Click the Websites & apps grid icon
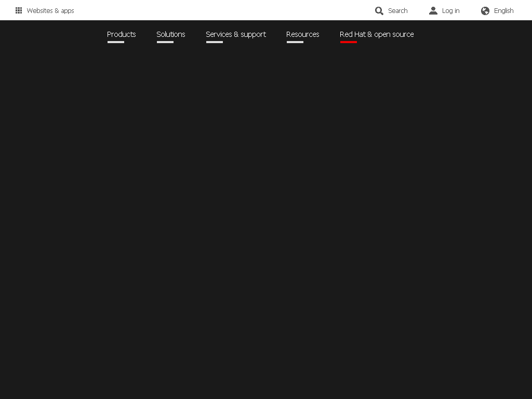This screenshot has width=532, height=399. point(19,10)
